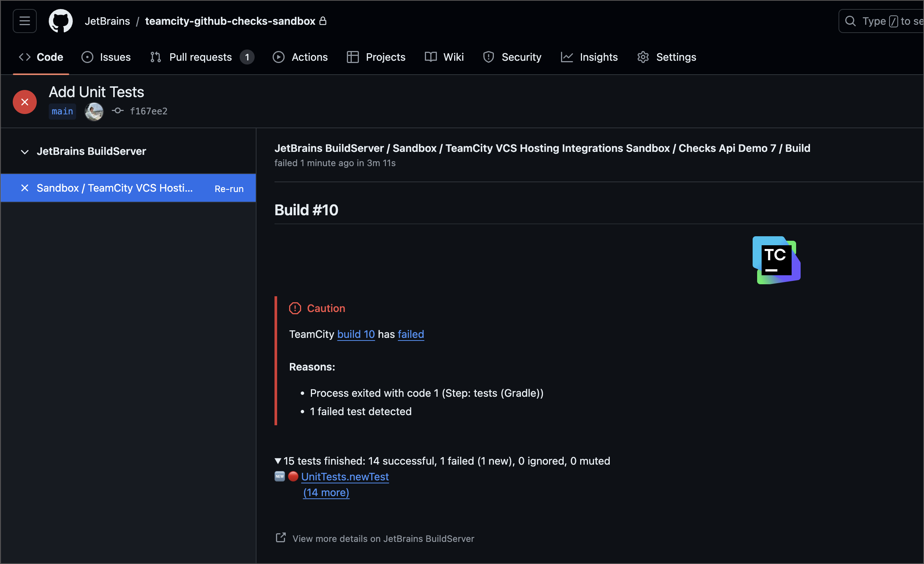Click the Actions tab icon
The width and height of the screenshot is (924, 564).
coord(279,57)
